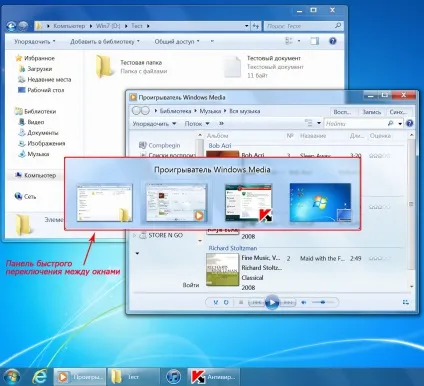The image size is (424, 386).
Task: Switch to the Тест folder taskbar button
Action: coord(133,377)
